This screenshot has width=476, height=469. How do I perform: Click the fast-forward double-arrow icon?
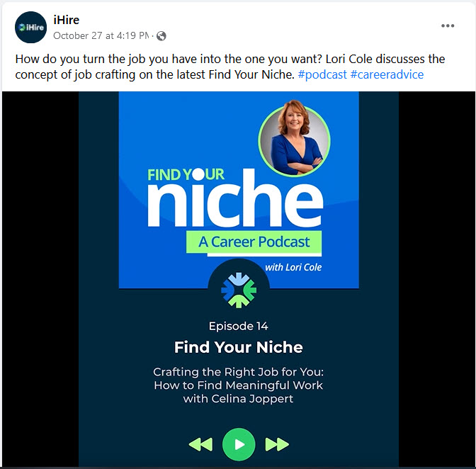277,444
